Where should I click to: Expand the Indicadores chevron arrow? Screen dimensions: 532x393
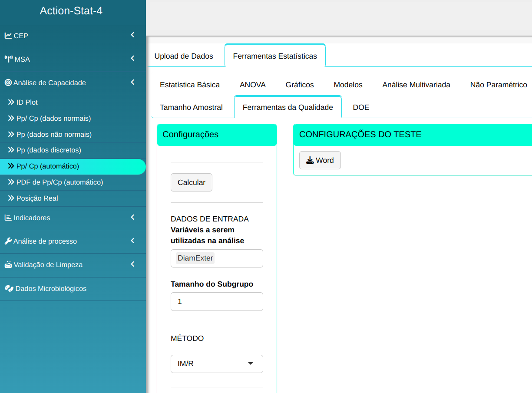(132, 217)
